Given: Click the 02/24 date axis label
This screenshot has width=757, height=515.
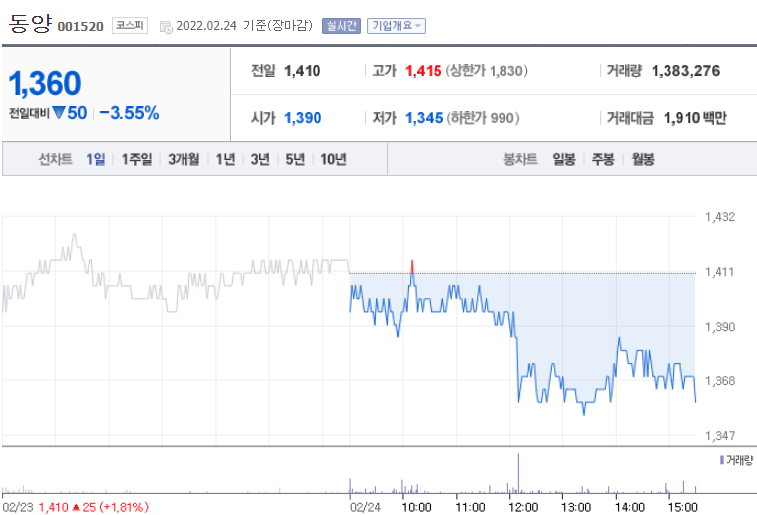Looking at the screenshot, I should [x=365, y=507].
